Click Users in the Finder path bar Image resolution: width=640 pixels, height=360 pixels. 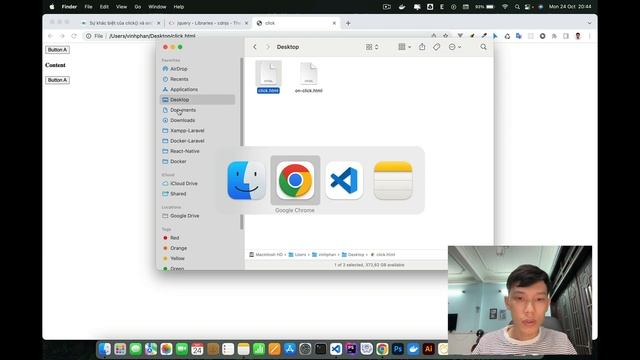[298, 255]
